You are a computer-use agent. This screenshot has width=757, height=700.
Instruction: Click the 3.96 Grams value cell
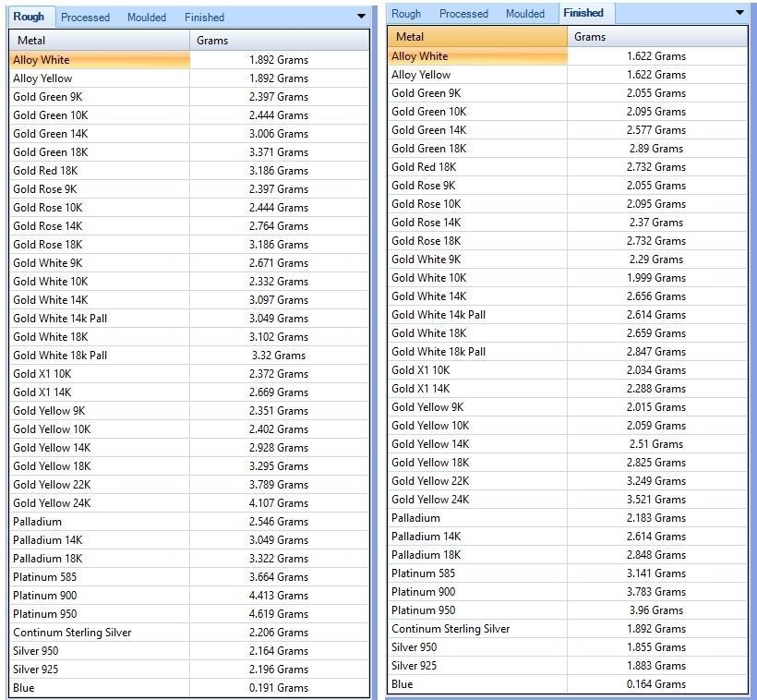pyautogui.click(x=657, y=610)
